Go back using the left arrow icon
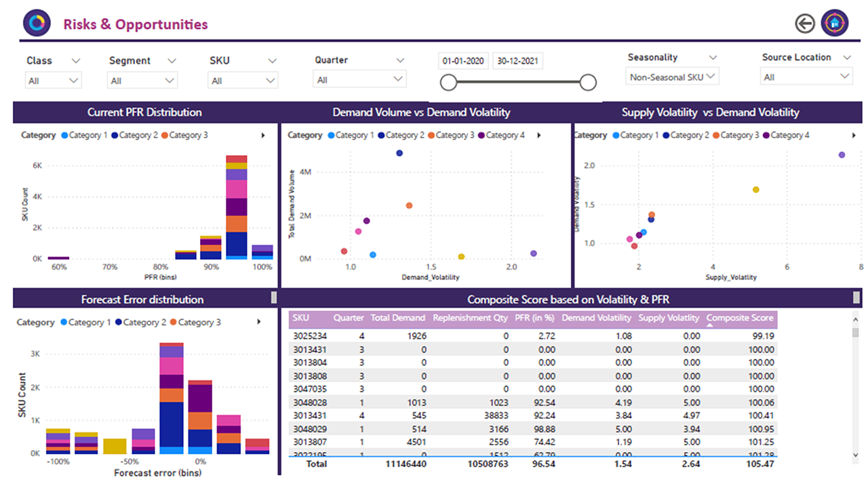This screenshot has height=488, width=868. [805, 24]
